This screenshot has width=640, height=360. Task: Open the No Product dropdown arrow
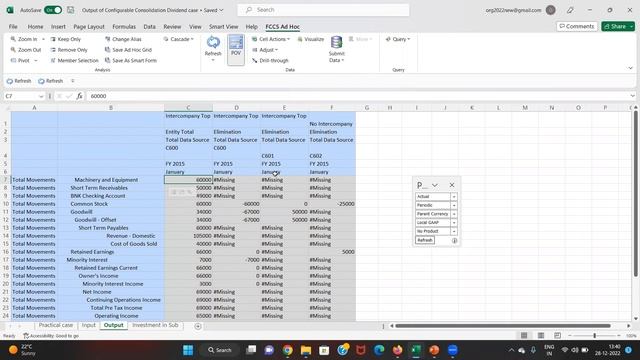click(x=454, y=231)
